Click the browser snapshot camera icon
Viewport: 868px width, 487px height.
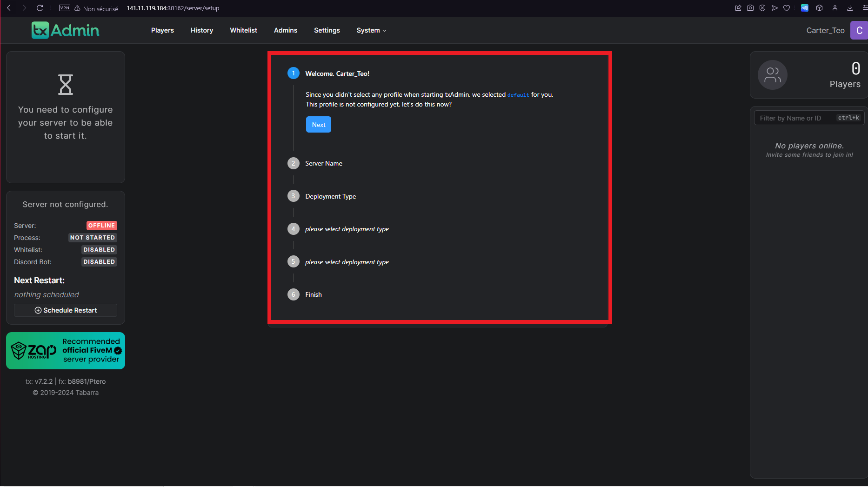(x=750, y=8)
